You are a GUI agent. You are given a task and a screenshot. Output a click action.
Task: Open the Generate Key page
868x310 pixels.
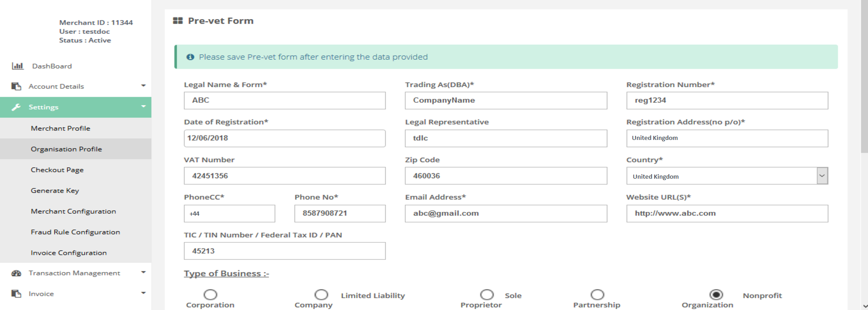55,191
